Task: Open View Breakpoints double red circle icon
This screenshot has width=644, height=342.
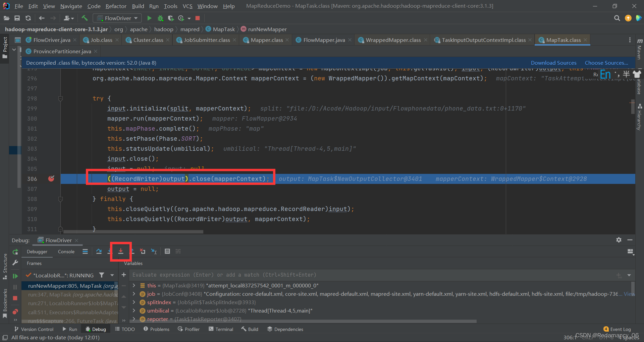Action: [x=15, y=312]
